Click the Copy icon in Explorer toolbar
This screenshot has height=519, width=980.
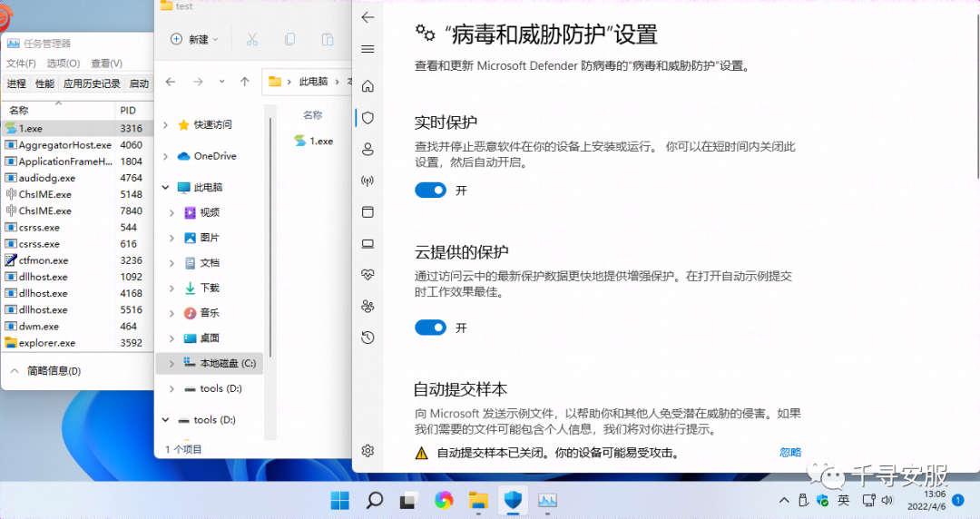[290, 39]
